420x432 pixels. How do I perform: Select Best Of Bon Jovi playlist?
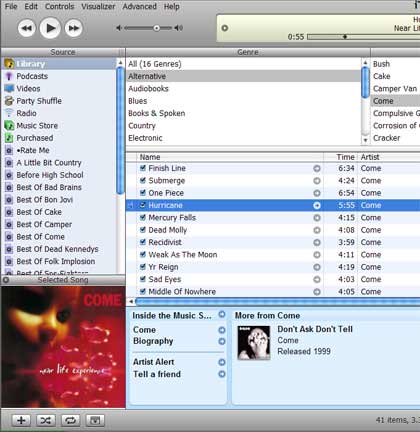[59, 199]
